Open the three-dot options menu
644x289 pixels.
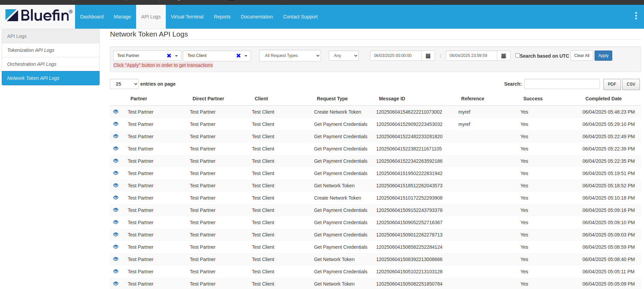point(636,16)
